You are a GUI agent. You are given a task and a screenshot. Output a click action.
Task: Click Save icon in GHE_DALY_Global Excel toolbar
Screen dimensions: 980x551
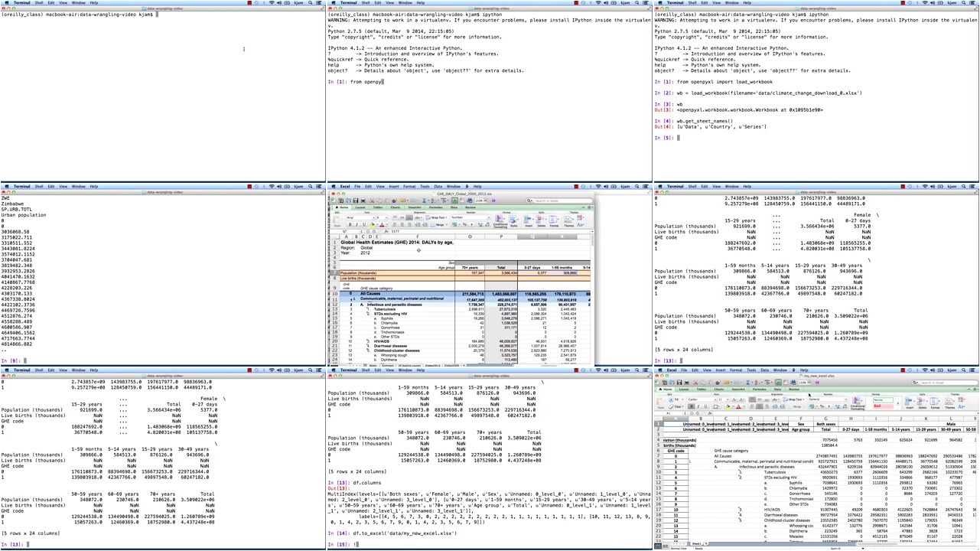355,201
